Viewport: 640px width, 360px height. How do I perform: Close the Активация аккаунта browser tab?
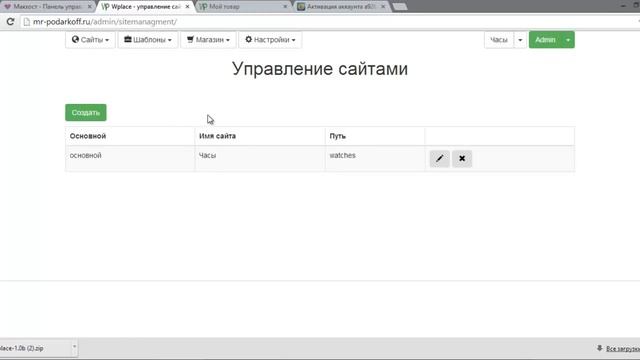tap(383, 7)
